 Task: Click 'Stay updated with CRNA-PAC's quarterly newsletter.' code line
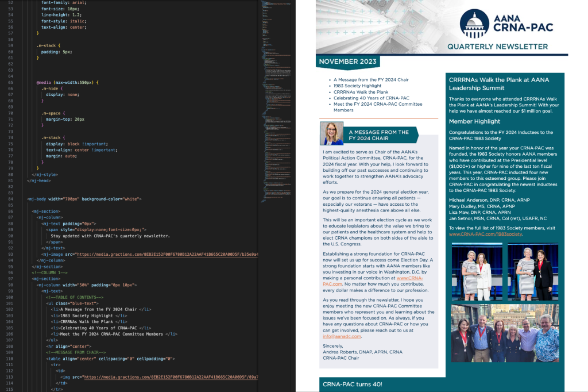[110, 236]
